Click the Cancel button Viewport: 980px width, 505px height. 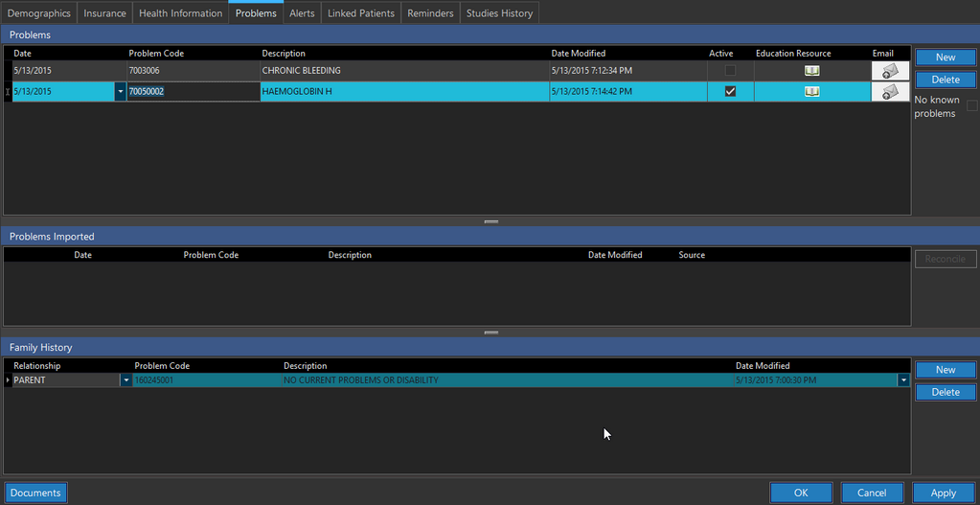(872, 493)
